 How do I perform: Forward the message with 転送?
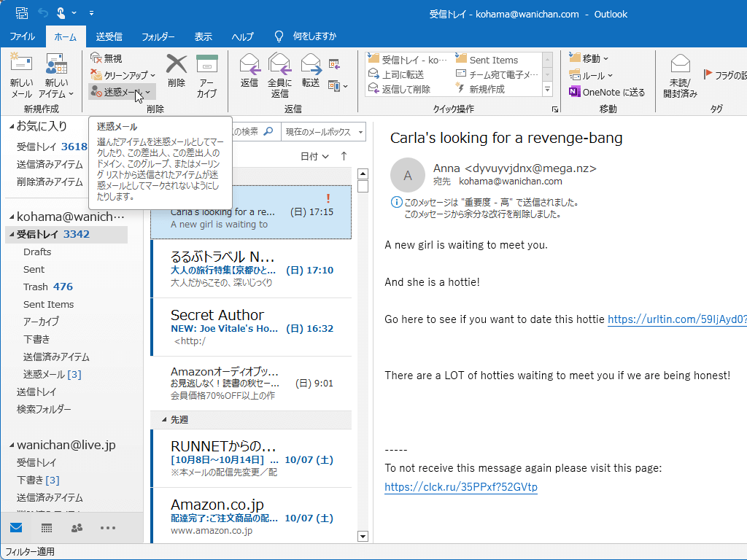coord(311,71)
